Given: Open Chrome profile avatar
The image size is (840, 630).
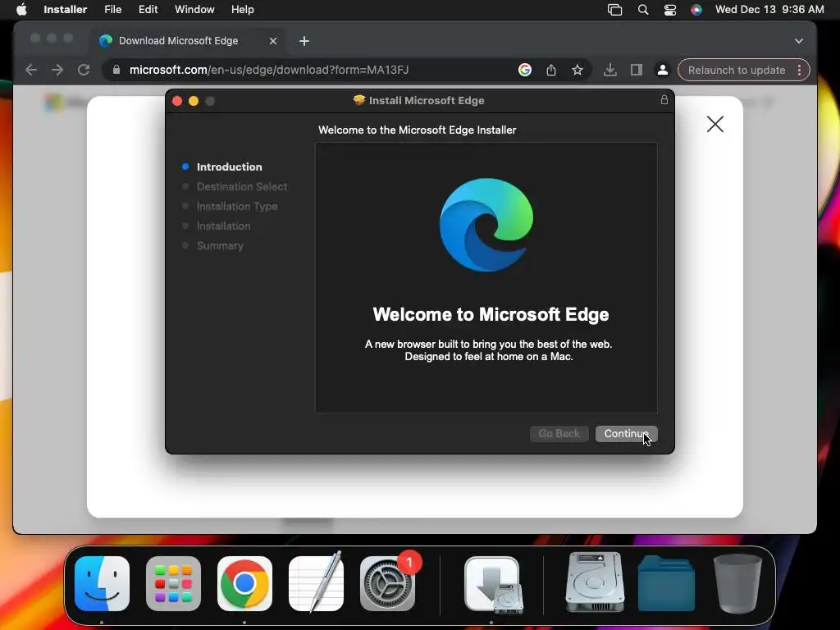Looking at the screenshot, I should (x=662, y=70).
